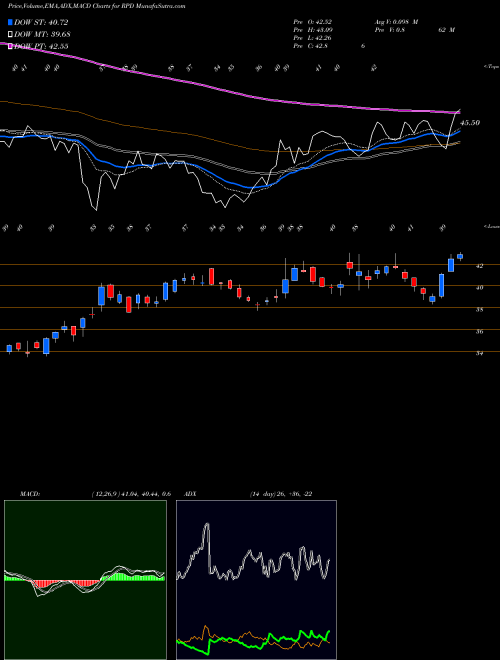
Task: Select the 'DOW MT: 39.68' legend text
Action: tap(42, 34)
